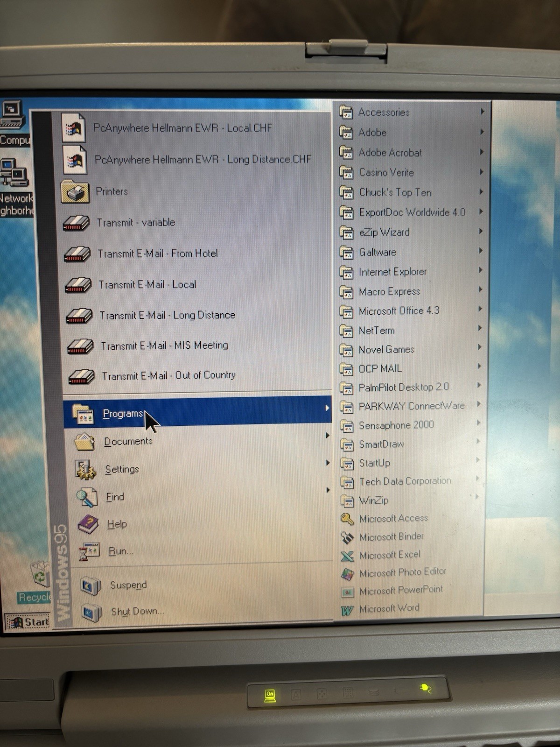The width and height of the screenshot is (560, 747).
Task: Click the Transmit E-Mail - From Hotel modem icon
Action: 77,254
